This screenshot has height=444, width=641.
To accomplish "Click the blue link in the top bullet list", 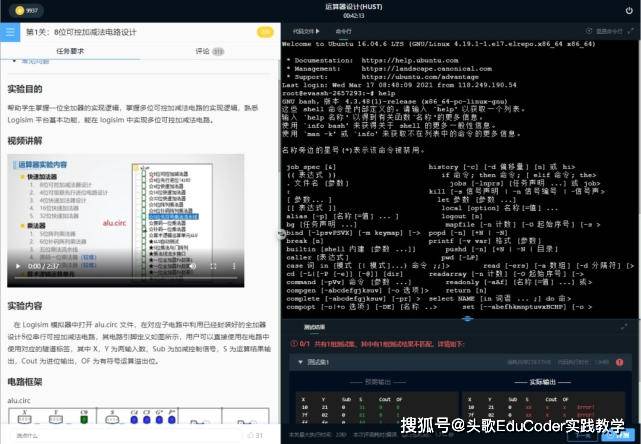I will click(35, 61).
